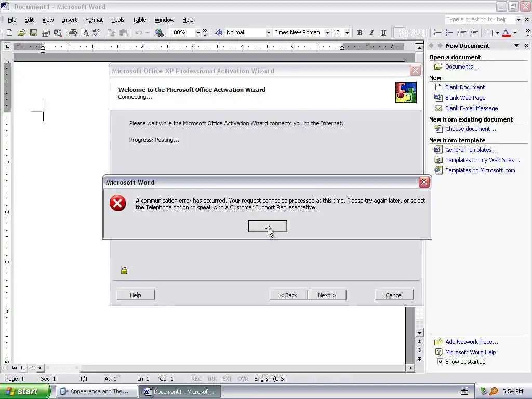Click the left indent marker on ruler
The height and width of the screenshot is (399, 532).
43,49
